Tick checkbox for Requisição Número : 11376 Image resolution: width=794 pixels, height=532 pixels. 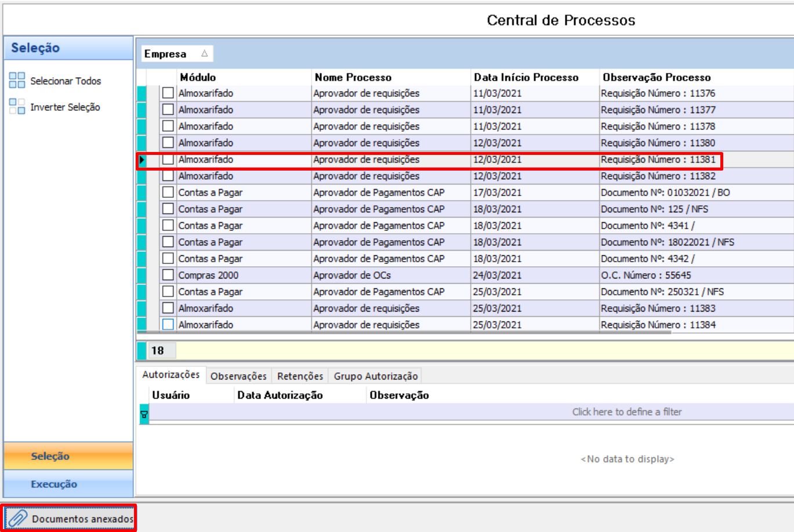coord(168,93)
